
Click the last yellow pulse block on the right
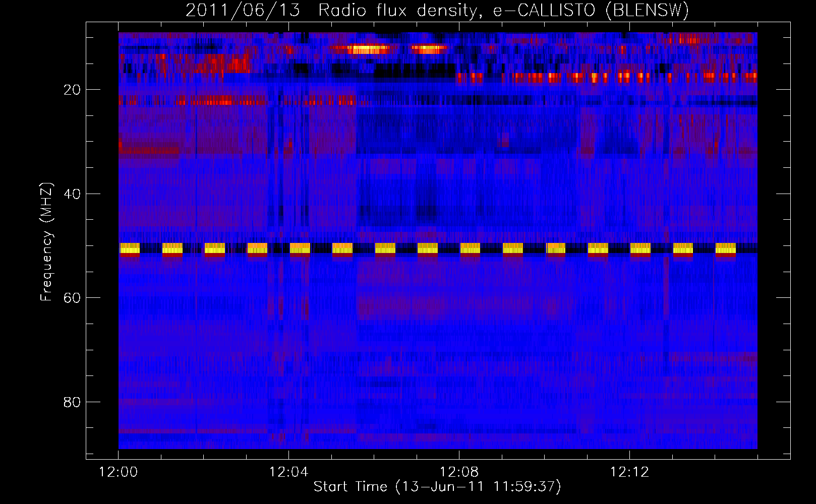(726, 248)
